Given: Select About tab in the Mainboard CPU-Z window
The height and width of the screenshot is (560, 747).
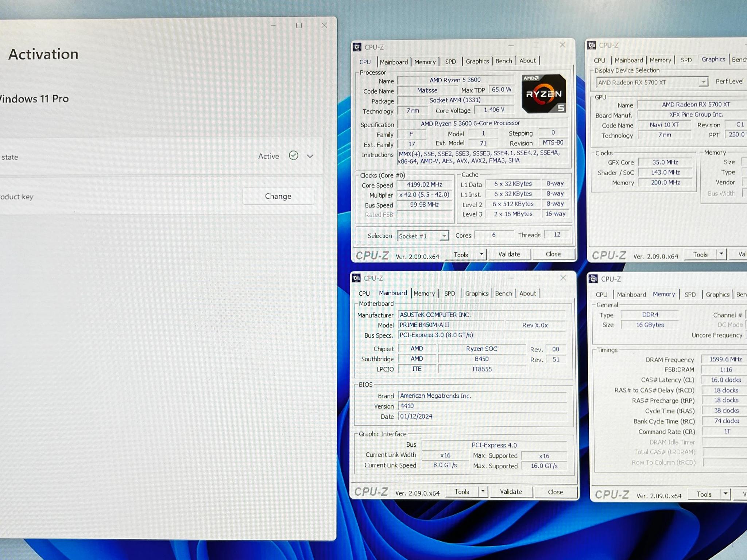Looking at the screenshot, I should (x=527, y=293).
